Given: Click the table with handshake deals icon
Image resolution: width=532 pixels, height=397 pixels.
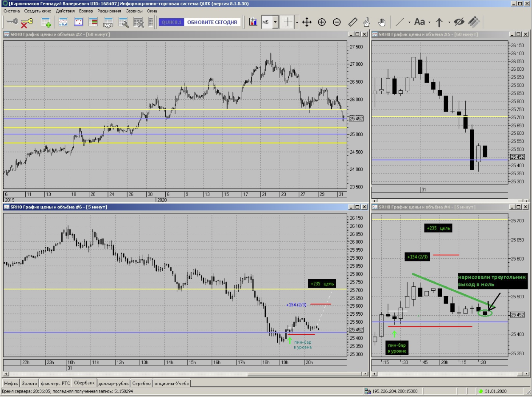Looking at the screenshot, I should (108, 22).
